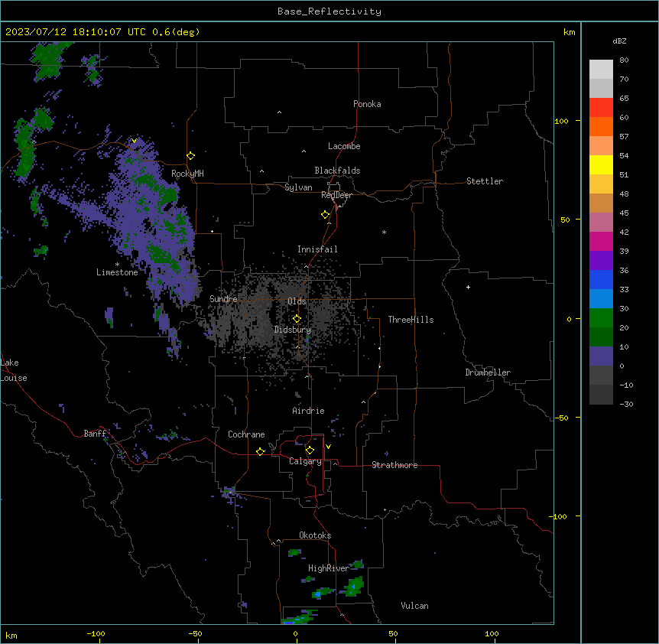Click the Airdrie city label

[308, 411]
